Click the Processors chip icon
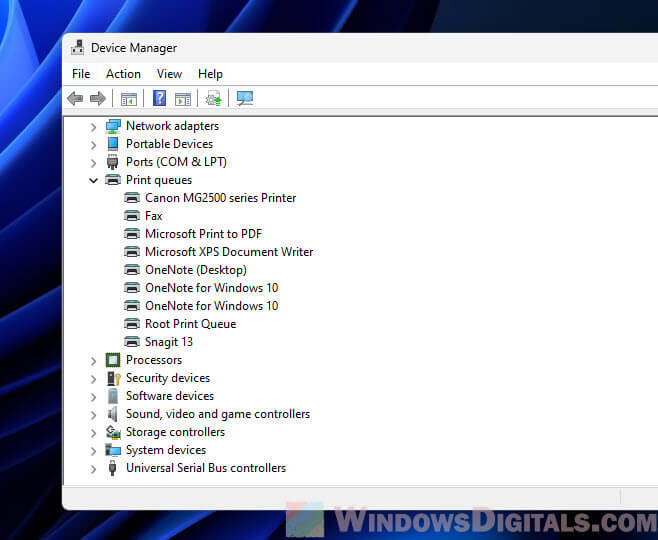This screenshot has height=540, width=658. click(113, 360)
